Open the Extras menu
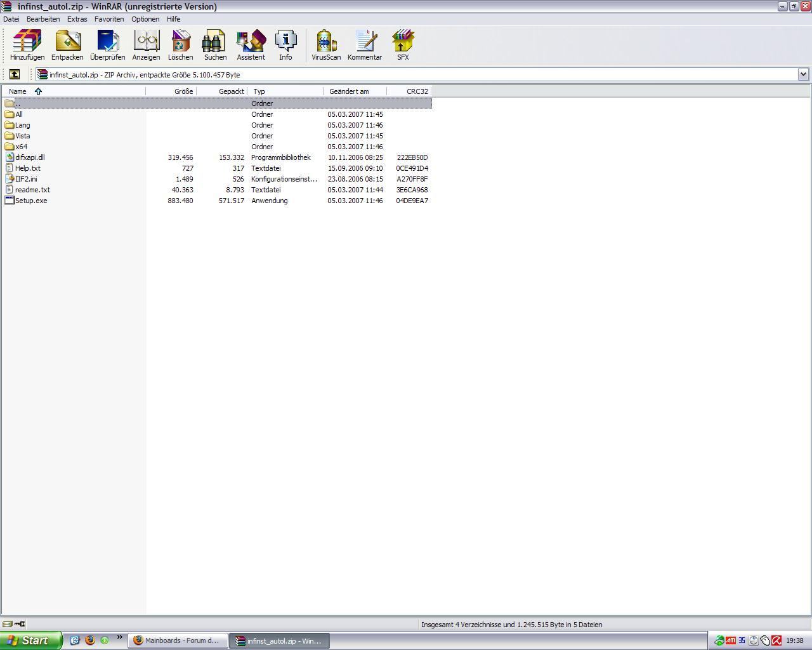 [77, 19]
